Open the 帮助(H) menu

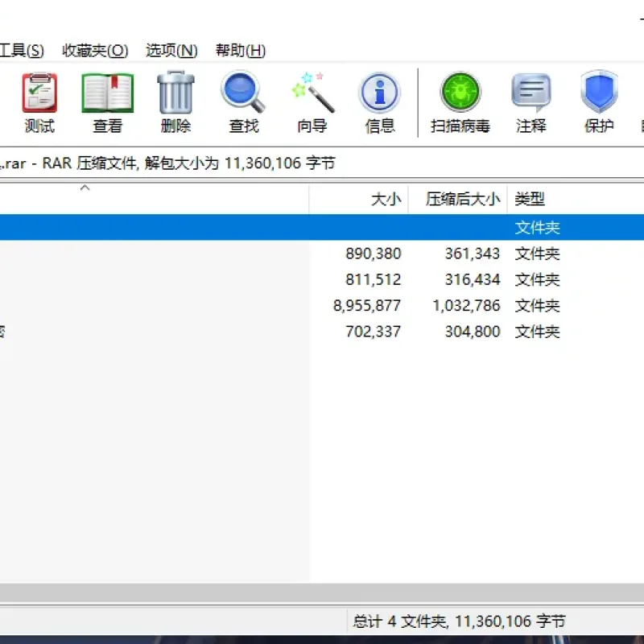[241, 51]
